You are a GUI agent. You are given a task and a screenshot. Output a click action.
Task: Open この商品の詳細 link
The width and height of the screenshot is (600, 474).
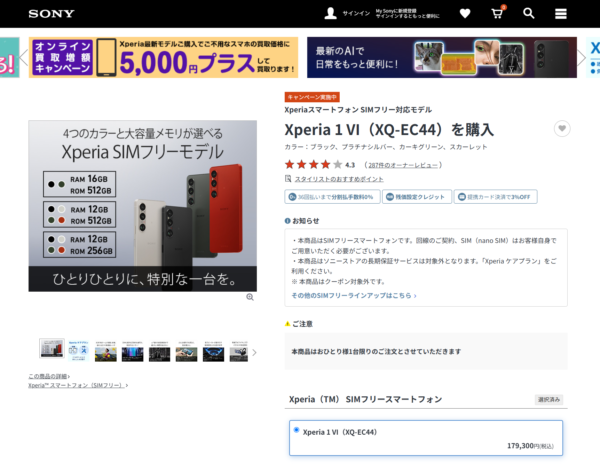(49, 376)
